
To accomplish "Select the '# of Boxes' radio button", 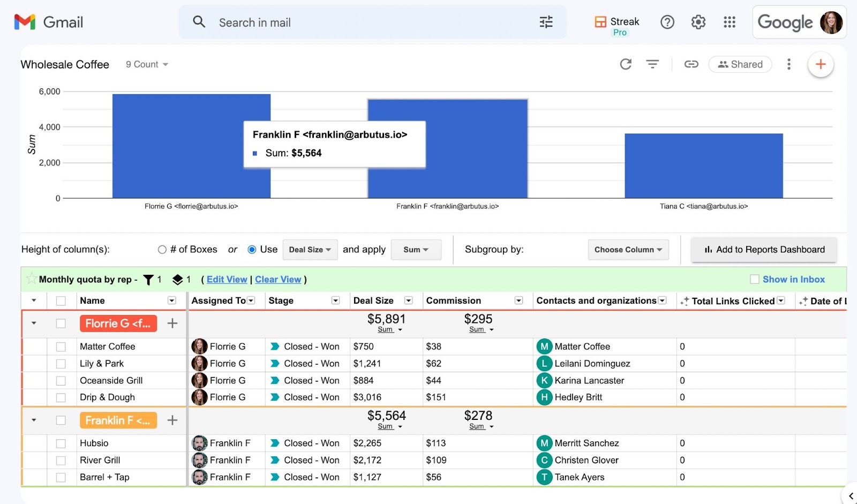I will pos(161,249).
